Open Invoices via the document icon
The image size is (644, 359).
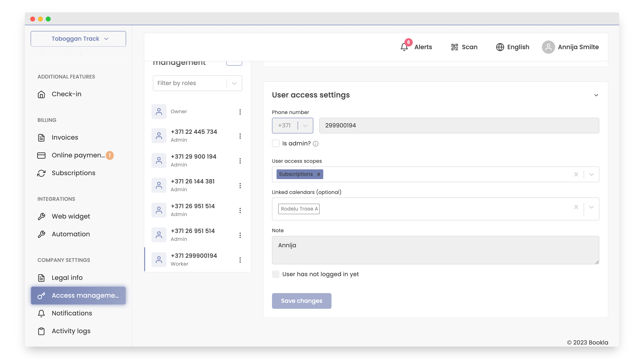pyautogui.click(x=42, y=137)
